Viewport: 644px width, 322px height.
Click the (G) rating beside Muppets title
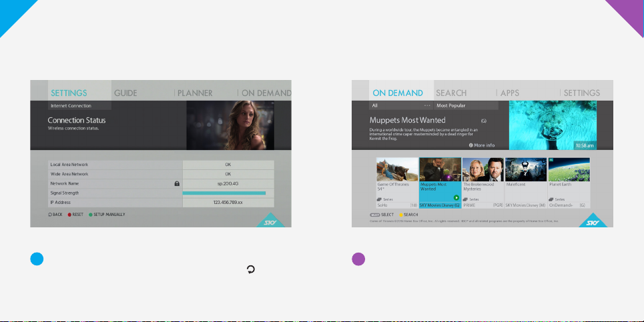[x=483, y=121]
